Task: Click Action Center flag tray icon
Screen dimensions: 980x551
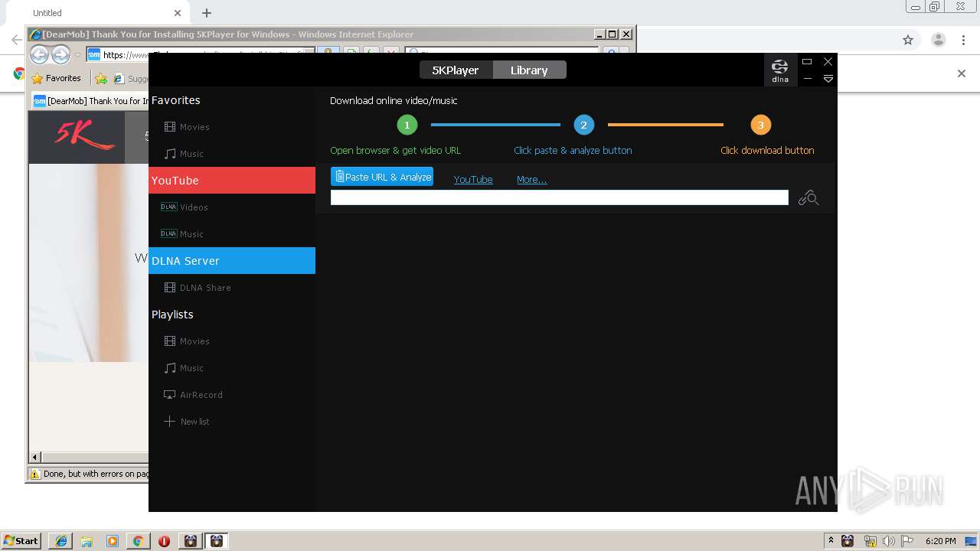Action: click(907, 541)
